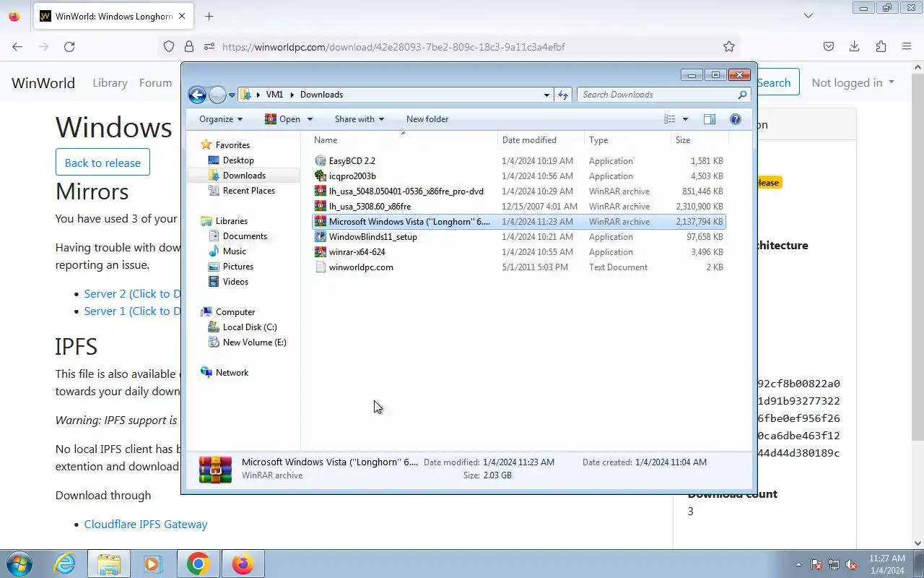Viewport: 924px width, 578px height.
Task: Select Downloads in navigation pane
Action: point(244,176)
